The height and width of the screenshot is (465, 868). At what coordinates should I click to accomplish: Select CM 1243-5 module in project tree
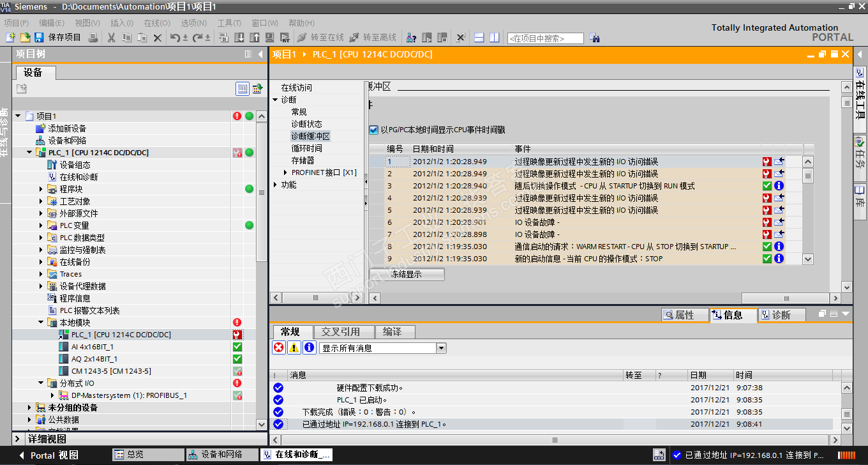point(111,371)
